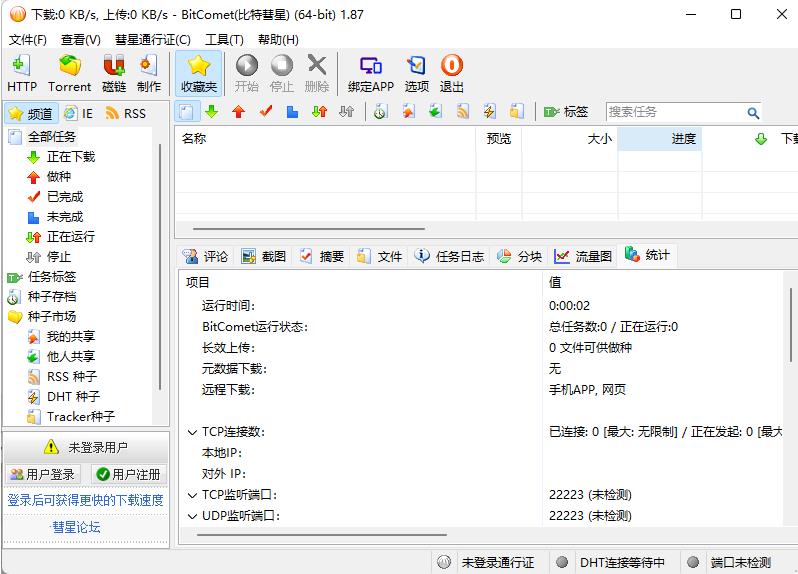Open the 文件 detail tab
The width and height of the screenshot is (798, 574).
click(380, 256)
